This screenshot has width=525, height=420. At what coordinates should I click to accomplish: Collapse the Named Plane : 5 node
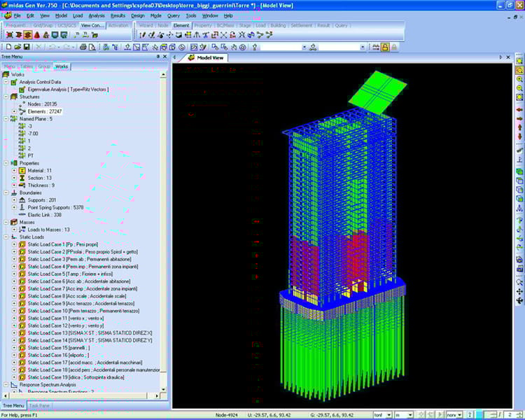point(6,119)
